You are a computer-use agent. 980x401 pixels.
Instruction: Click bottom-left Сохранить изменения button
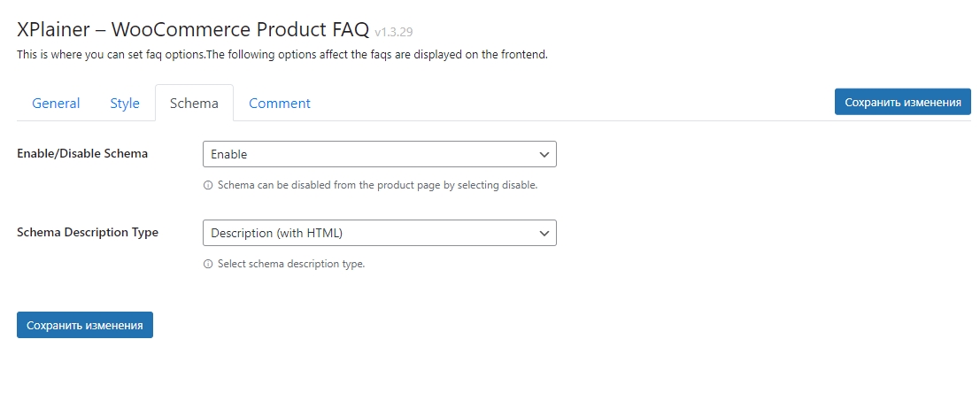(x=84, y=325)
